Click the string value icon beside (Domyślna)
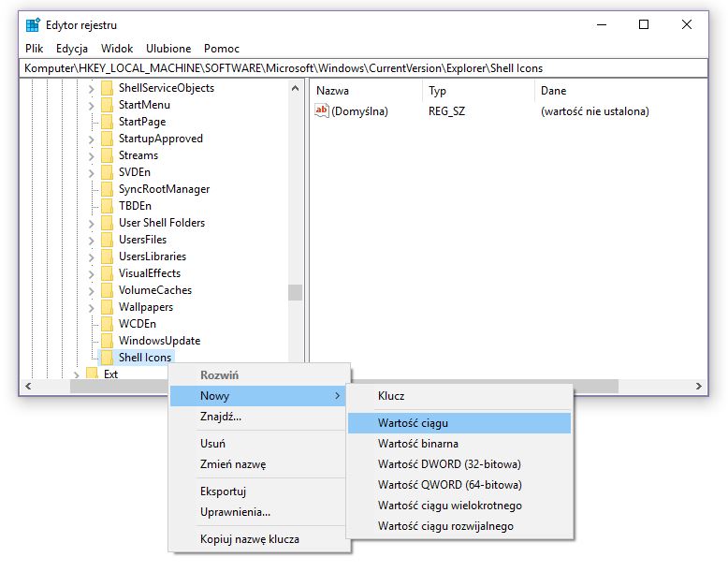The width and height of the screenshot is (728, 572). point(321,110)
